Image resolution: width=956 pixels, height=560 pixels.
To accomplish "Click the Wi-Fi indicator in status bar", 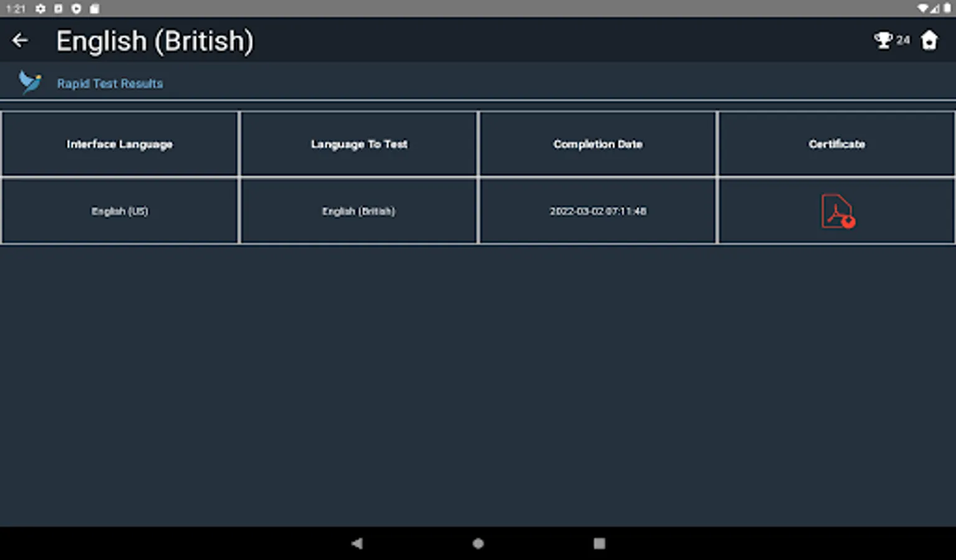I will (923, 9).
